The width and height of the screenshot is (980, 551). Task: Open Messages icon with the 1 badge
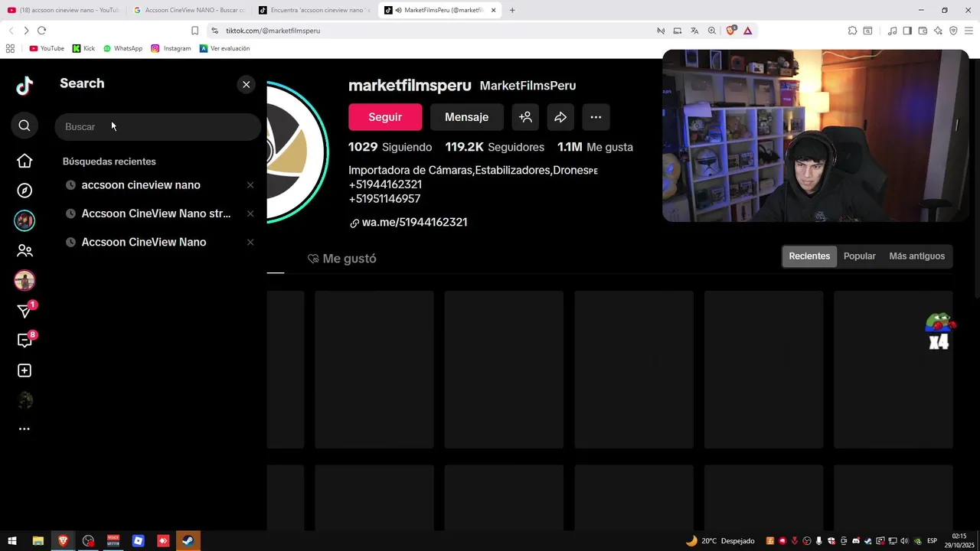pyautogui.click(x=24, y=311)
